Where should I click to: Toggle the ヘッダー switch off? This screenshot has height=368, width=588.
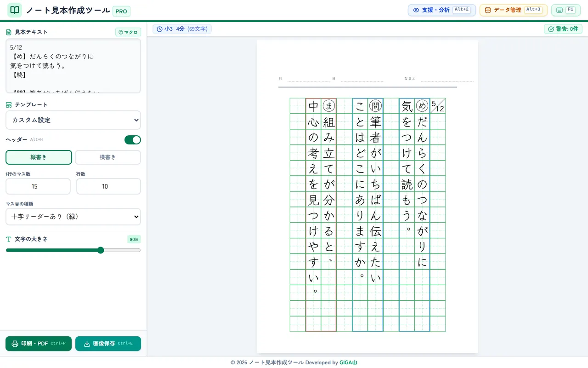pyautogui.click(x=133, y=140)
